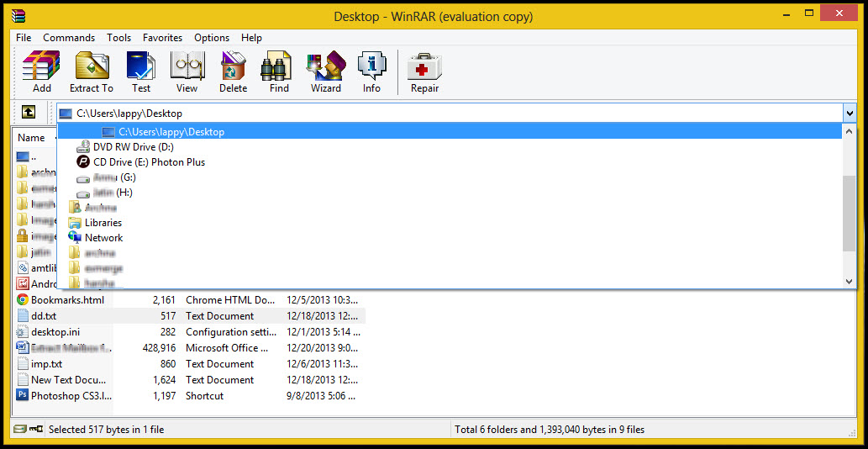The image size is (868, 449).
Task: Click the drive icon for (G:)
Action: tap(83, 178)
